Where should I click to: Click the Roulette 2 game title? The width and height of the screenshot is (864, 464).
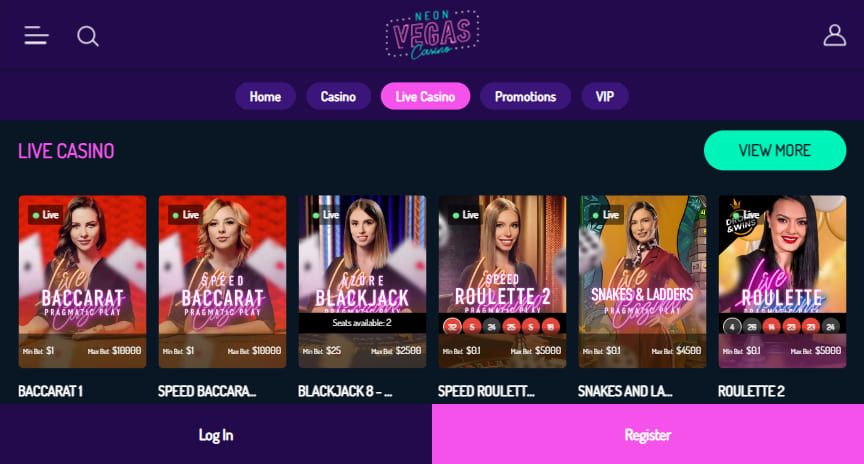click(751, 391)
